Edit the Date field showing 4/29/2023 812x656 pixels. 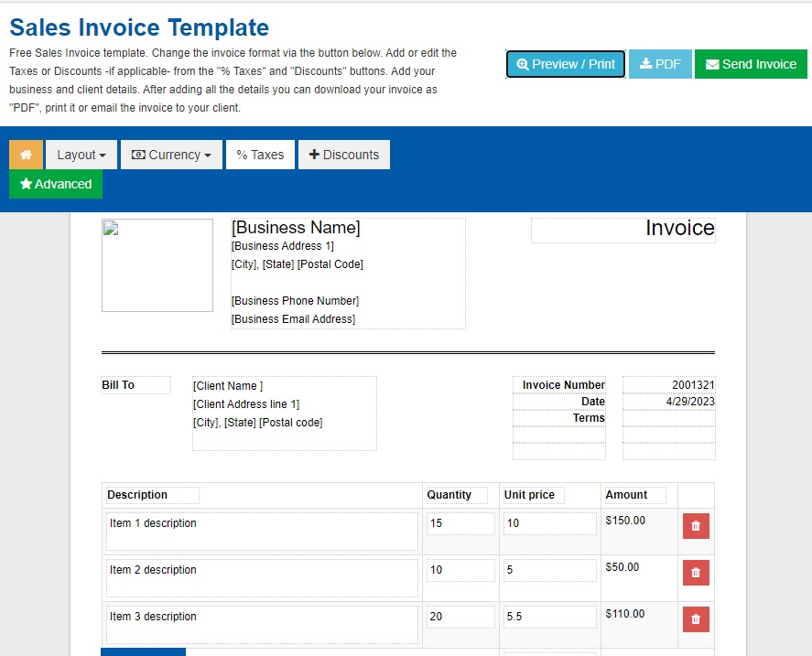click(668, 401)
